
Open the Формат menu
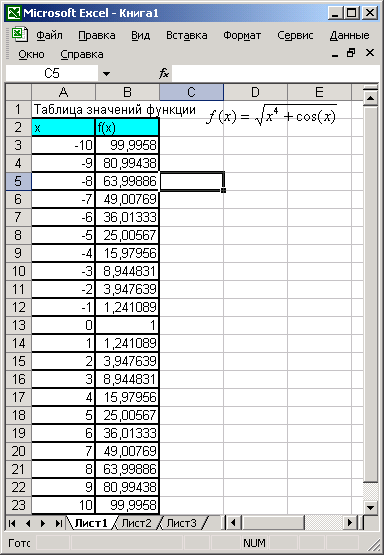click(242, 35)
